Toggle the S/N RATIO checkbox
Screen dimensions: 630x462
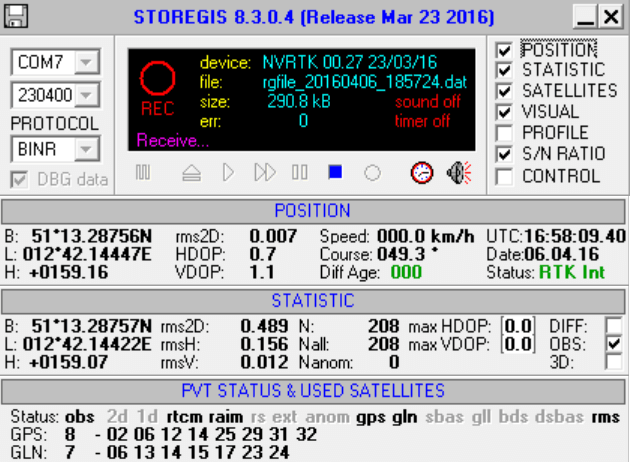pyautogui.click(x=505, y=155)
